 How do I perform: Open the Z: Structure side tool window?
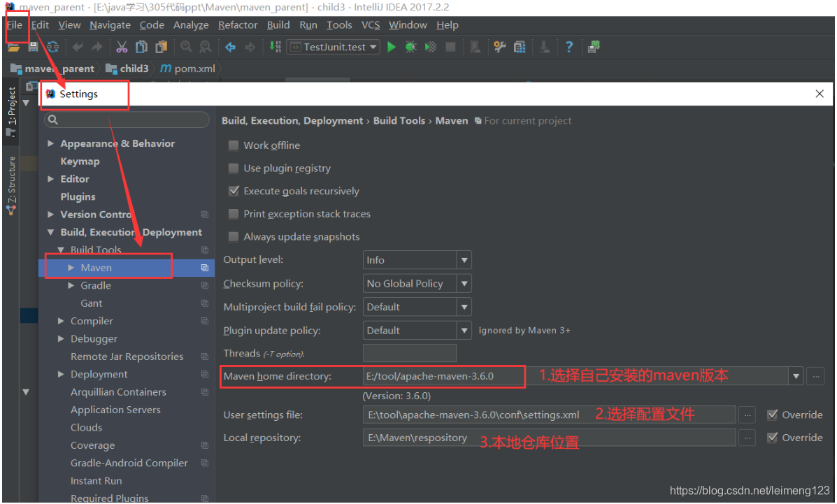pos(11,186)
